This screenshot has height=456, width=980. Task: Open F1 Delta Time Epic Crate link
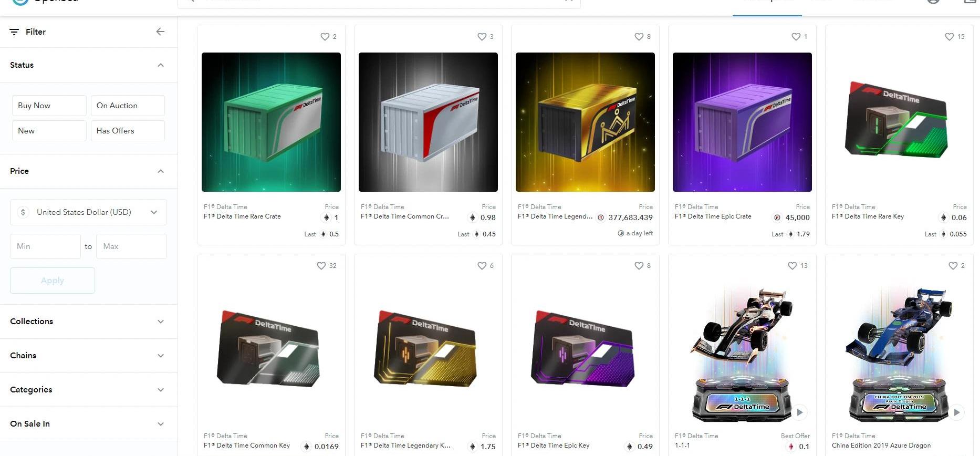tap(713, 216)
